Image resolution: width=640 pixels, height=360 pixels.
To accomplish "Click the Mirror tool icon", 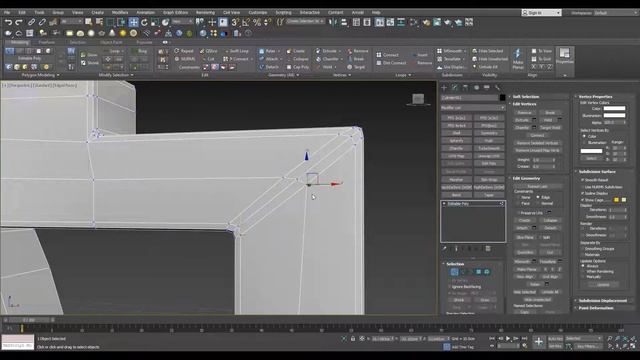I will tap(333, 22).
